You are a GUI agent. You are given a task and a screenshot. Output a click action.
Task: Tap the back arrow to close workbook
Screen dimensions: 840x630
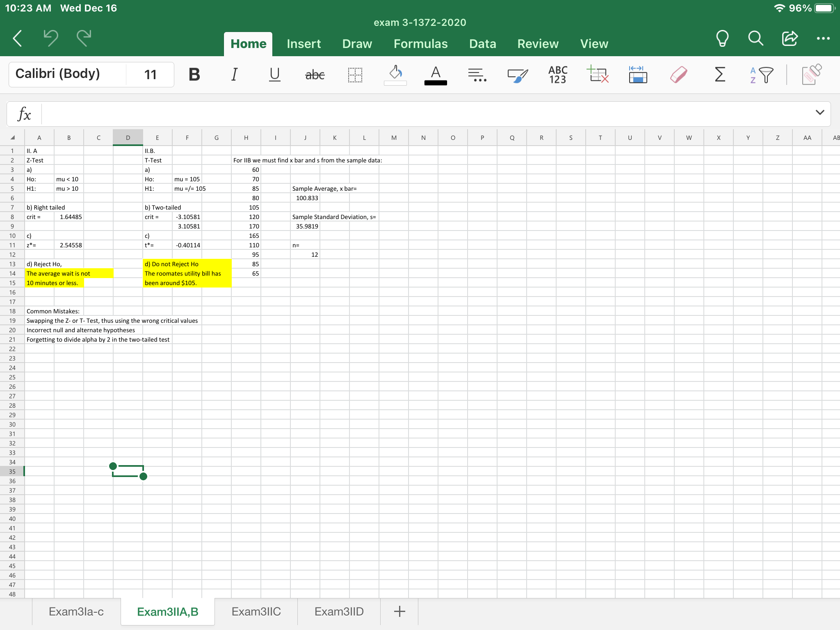[x=17, y=39]
